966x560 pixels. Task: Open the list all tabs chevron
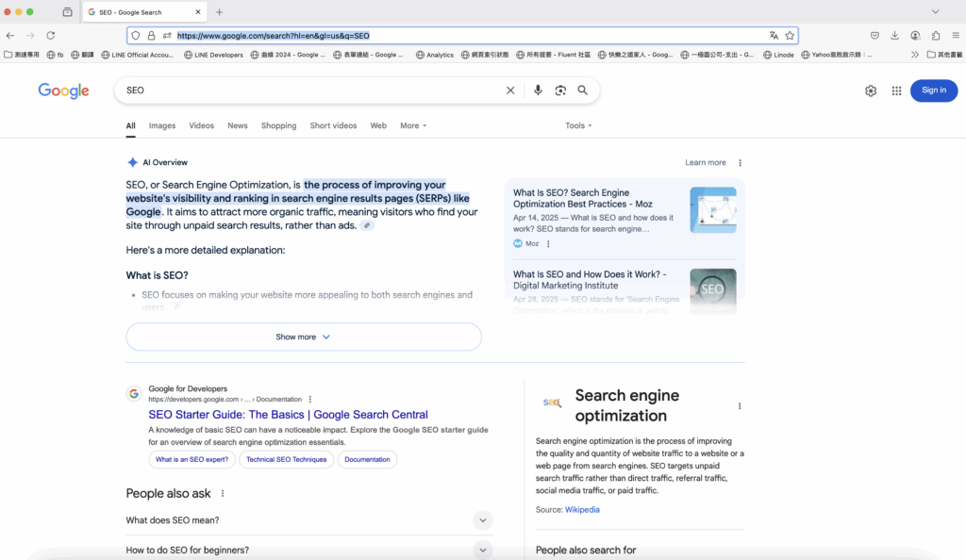click(935, 11)
